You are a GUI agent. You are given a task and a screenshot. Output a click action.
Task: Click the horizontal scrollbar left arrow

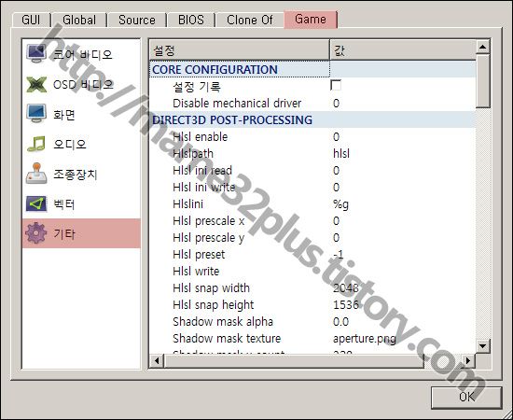coord(157,361)
